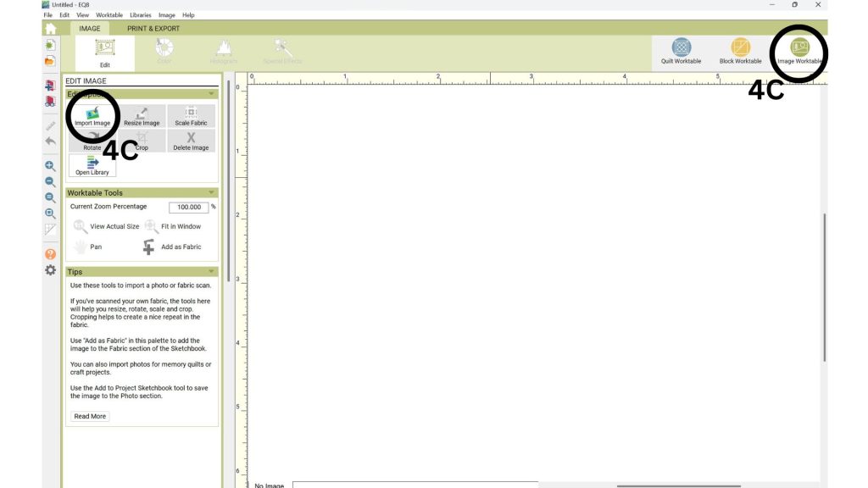Viewport: 868px width, 488px height.
Task: Collapse the Tips section
Action: pyautogui.click(x=212, y=272)
